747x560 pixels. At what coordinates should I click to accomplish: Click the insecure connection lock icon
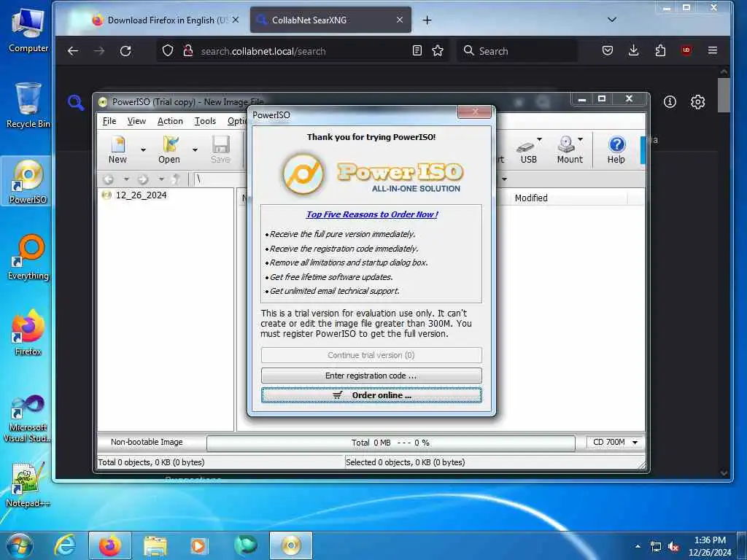tap(188, 50)
